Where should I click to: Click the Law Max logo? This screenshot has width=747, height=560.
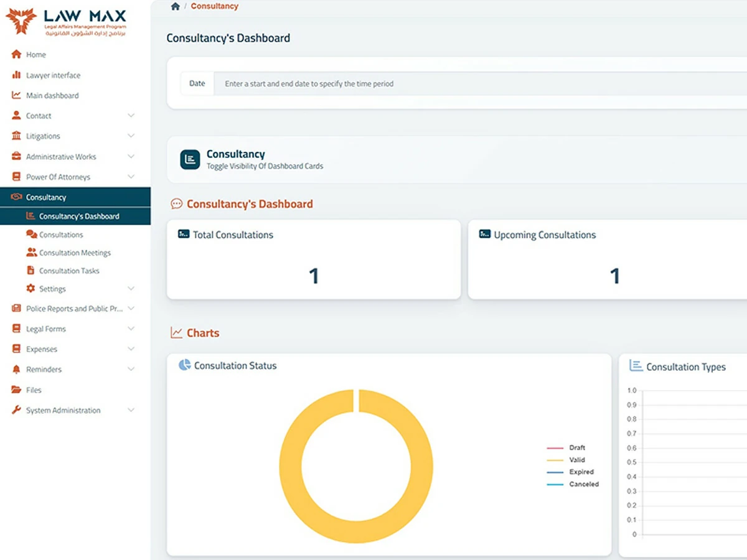click(66, 22)
